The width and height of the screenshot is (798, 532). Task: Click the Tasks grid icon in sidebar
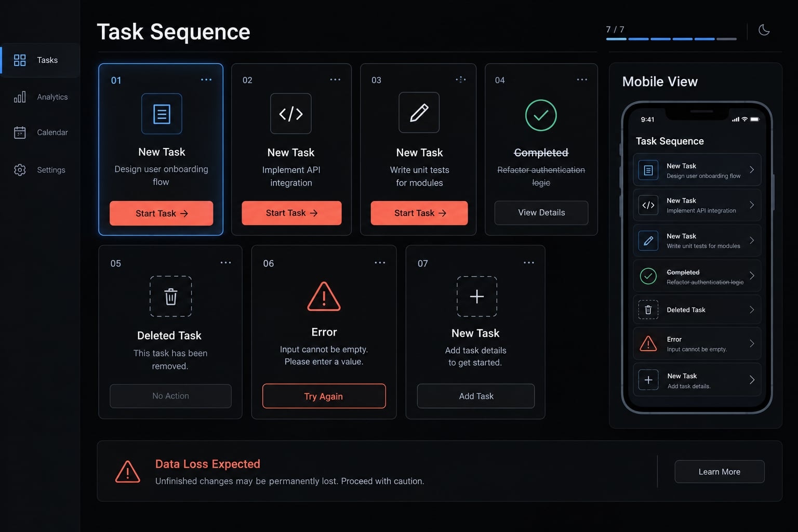tap(20, 60)
